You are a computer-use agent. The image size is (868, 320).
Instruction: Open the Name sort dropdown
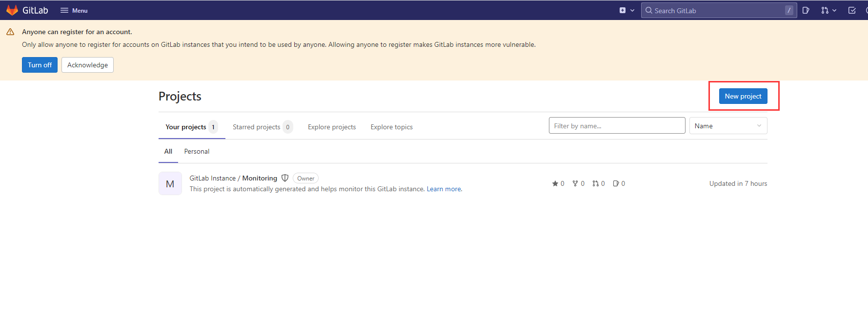pos(728,126)
